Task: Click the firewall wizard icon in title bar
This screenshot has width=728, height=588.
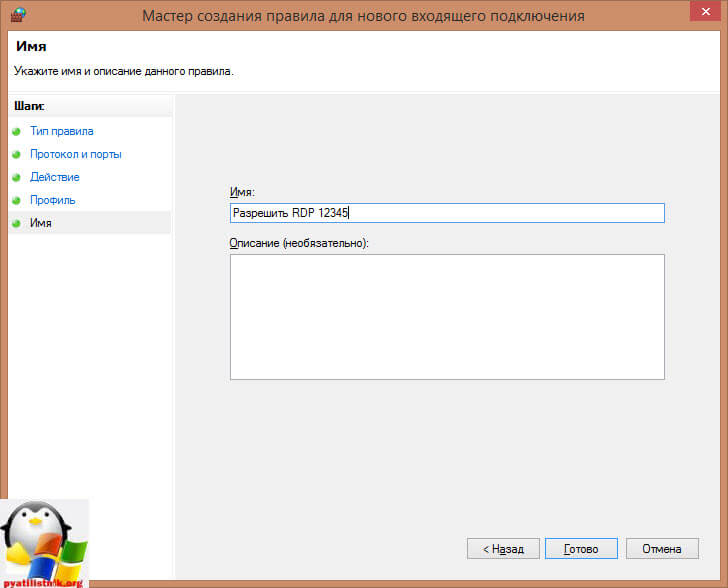Action: coord(17,15)
